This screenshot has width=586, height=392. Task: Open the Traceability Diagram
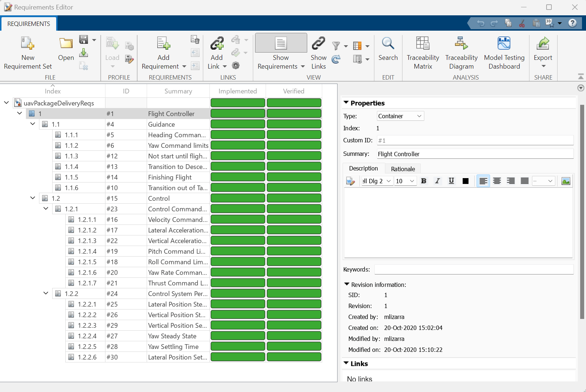(461, 52)
